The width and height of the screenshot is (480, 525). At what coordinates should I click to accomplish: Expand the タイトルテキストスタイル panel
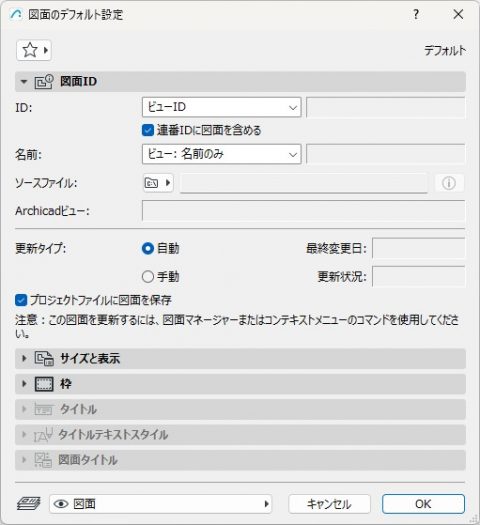[x=240, y=435]
